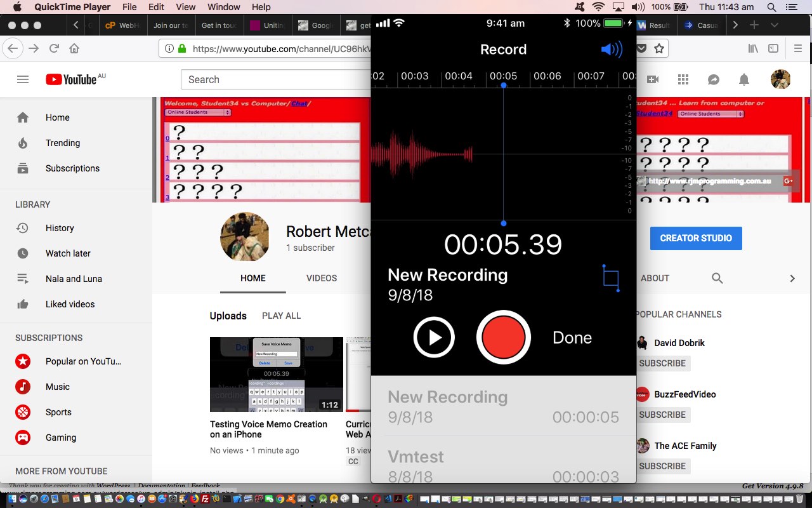Open YouTube Messages chat icon
Image resolution: width=812 pixels, height=508 pixels.
pos(714,79)
